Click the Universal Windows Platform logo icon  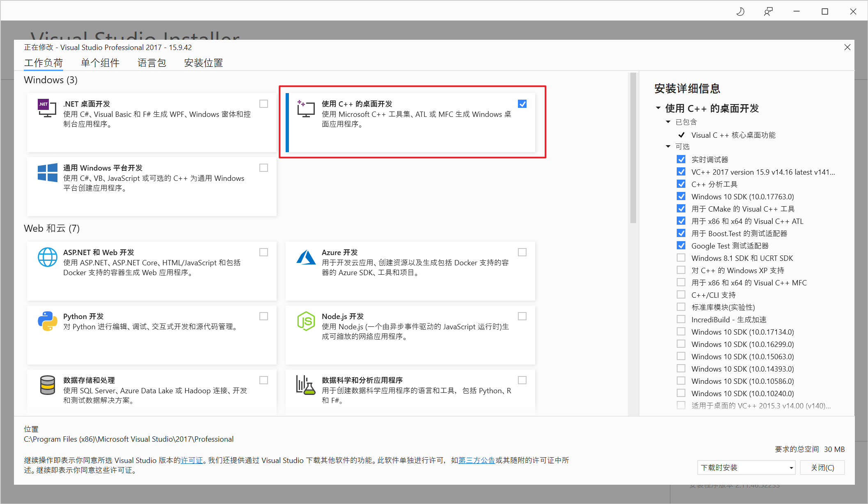[47, 173]
